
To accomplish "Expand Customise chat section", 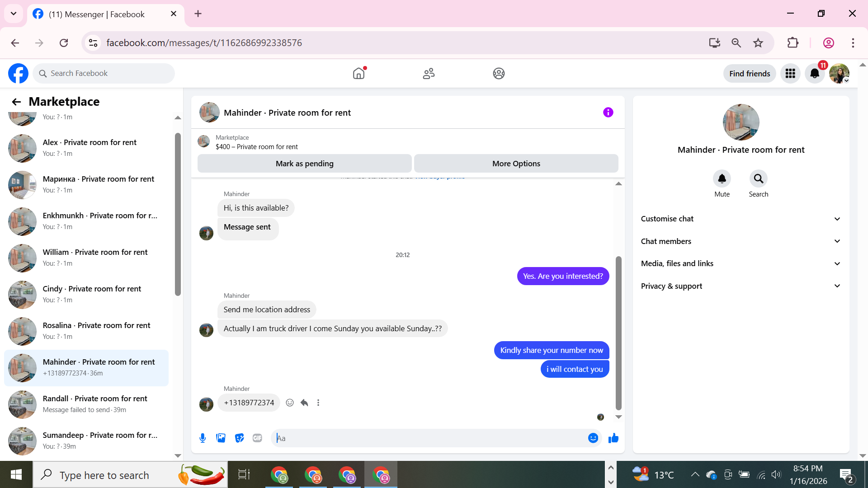I will coord(741,219).
